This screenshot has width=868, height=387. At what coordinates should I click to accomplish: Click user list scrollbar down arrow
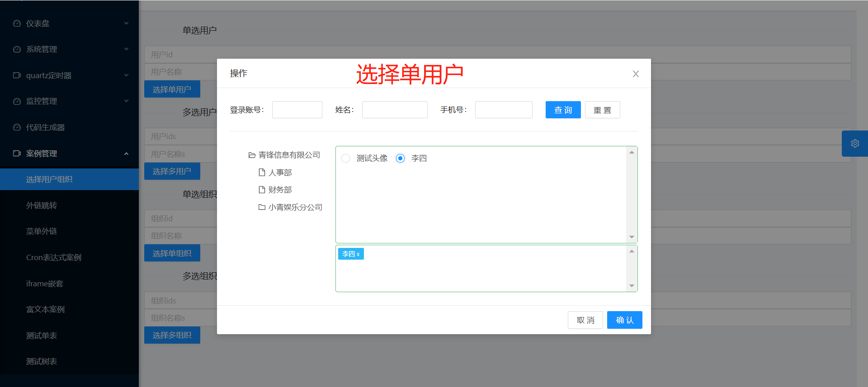[x=632, y=237]
